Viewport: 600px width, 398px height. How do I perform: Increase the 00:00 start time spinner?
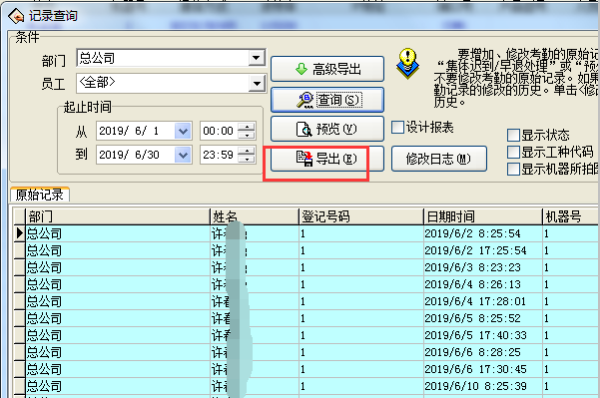(246, 127)
